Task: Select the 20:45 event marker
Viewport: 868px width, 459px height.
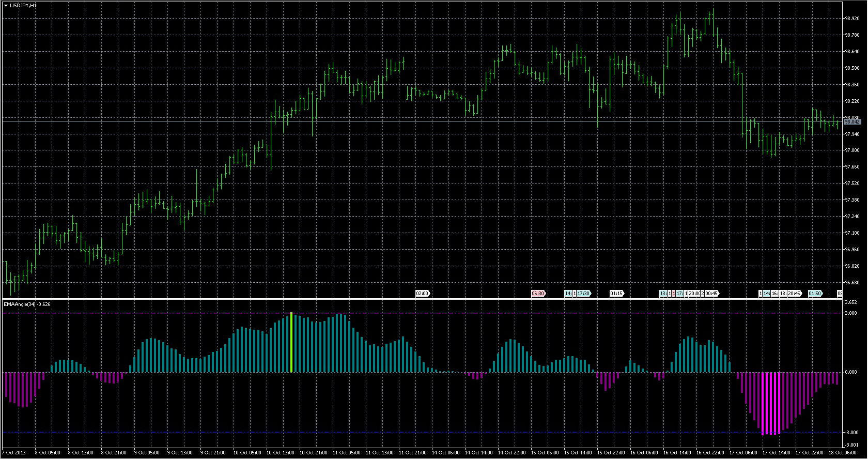Action: pyautogui.click(x=794, y=294)
